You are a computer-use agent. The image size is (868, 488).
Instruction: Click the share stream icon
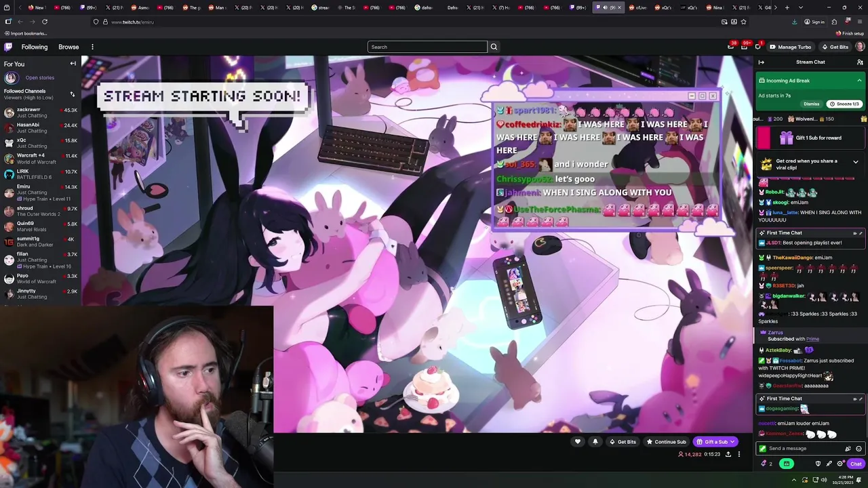[728, 454]
